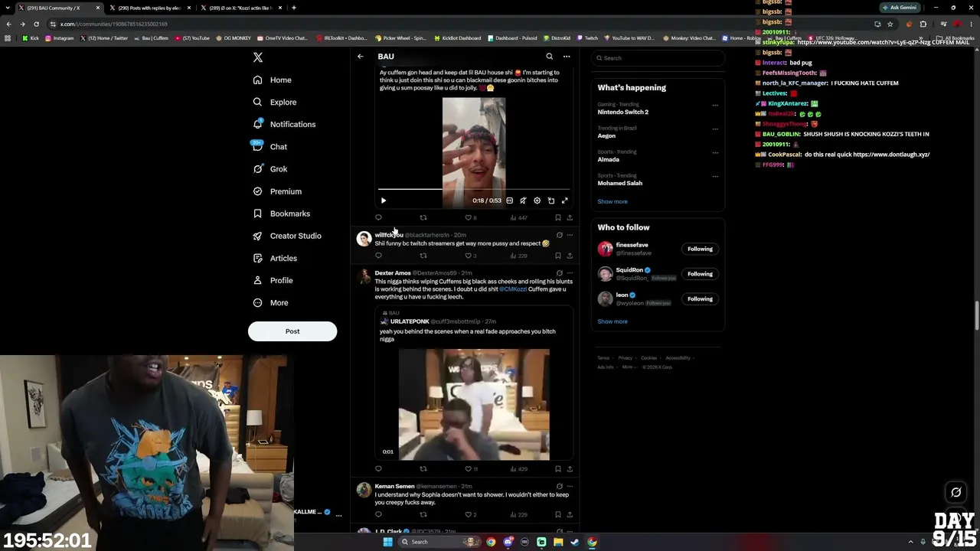Open more options for Nintendo Switch 2 trend

pos(715,106)
